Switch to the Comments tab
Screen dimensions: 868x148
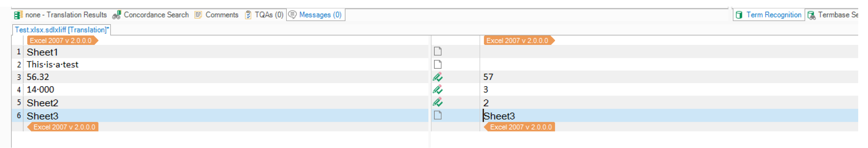coord(222,15)
